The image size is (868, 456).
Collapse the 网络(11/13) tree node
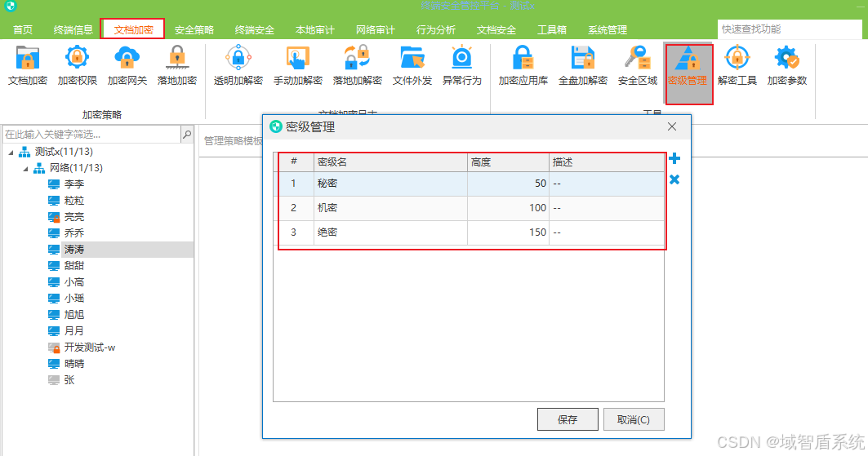(25, 169)
